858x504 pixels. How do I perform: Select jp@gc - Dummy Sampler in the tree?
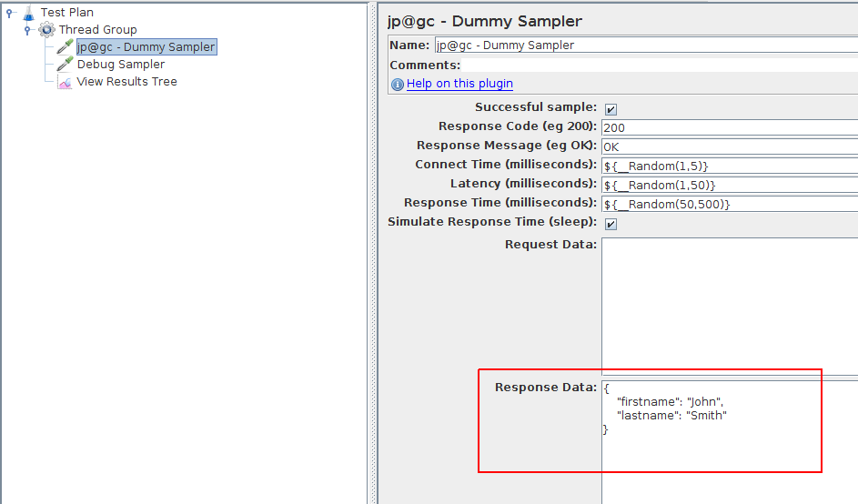pyautogui.click(x=146, y=47)
